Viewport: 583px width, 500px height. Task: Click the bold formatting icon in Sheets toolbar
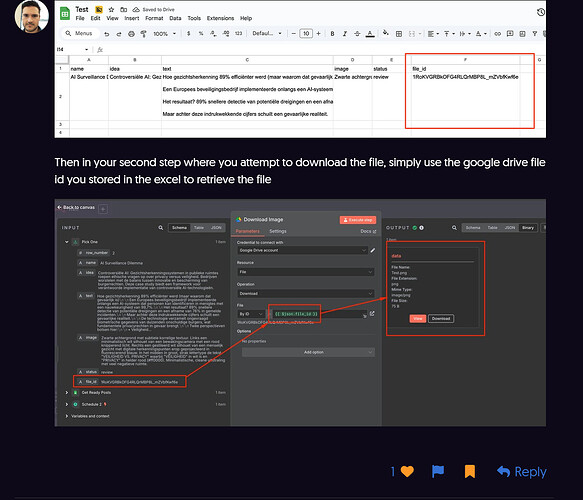pos(332,34)
